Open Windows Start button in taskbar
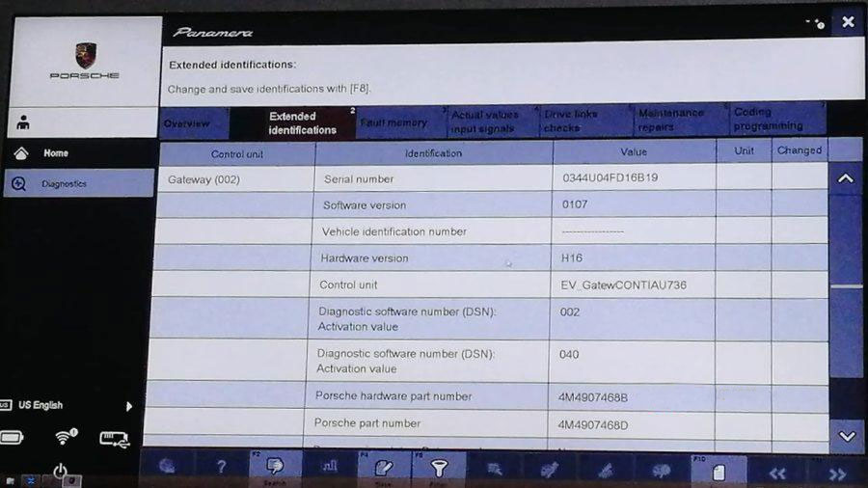868x488 pixels. (10, 481)
